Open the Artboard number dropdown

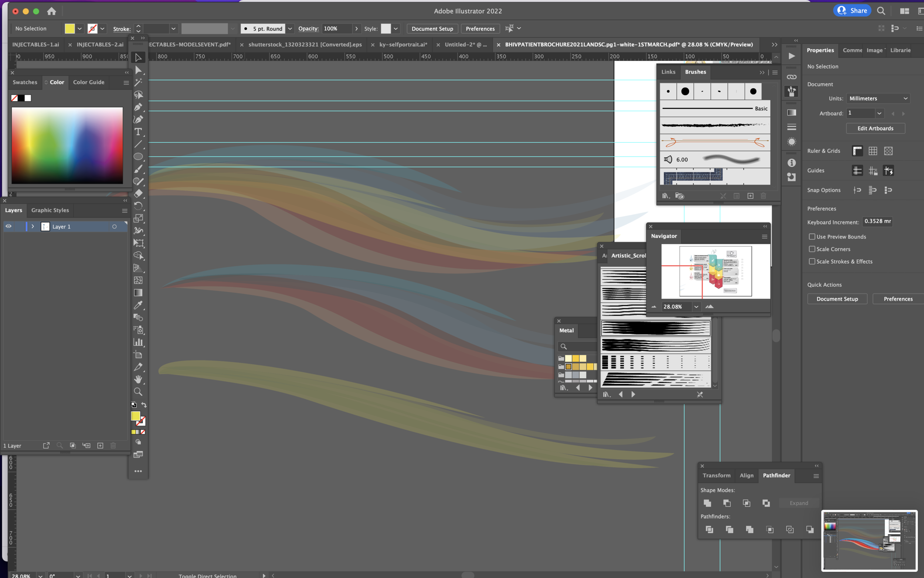point(879,113)
